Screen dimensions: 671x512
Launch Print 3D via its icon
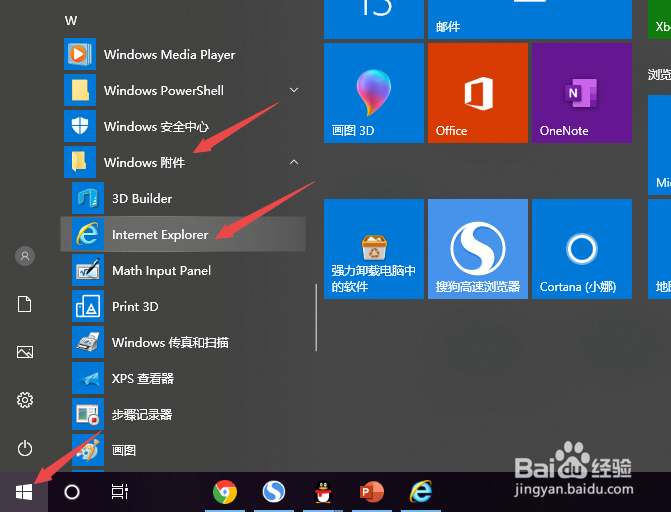[88, 306]
